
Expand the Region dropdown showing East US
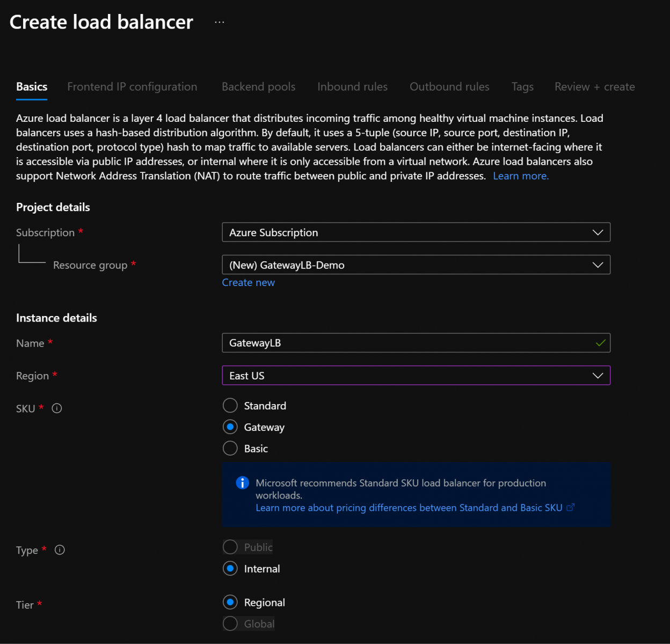[x=416, y=376]
